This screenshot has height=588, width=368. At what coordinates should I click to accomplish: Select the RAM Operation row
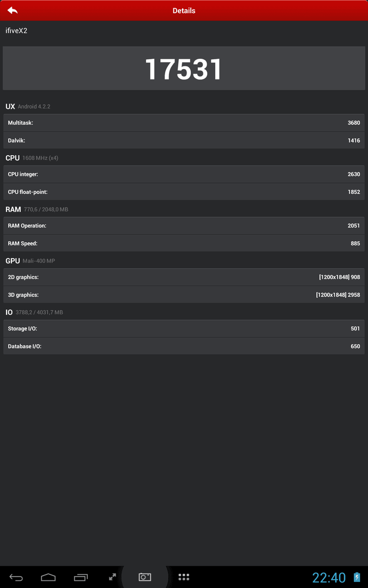point(184,225)
